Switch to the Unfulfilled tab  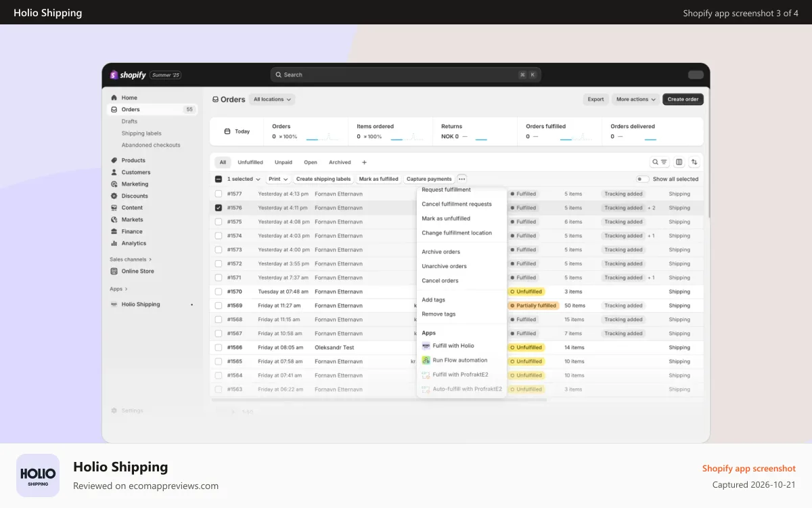click(x=250, y=163)
